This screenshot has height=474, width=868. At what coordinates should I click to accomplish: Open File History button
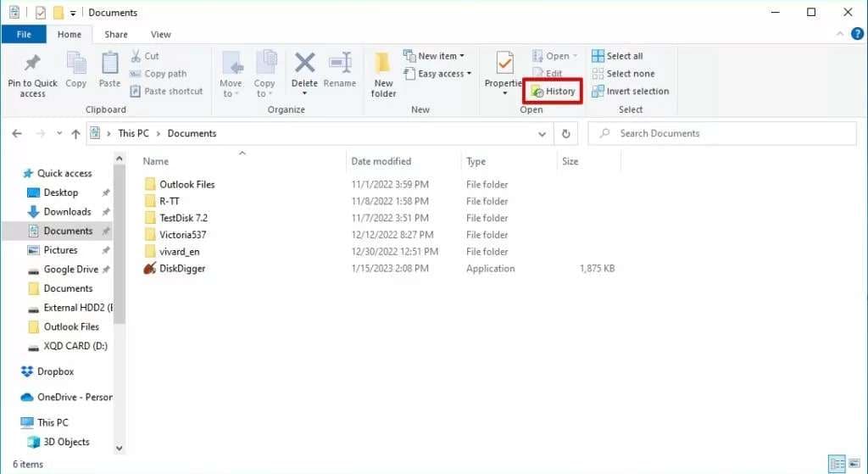553,92
